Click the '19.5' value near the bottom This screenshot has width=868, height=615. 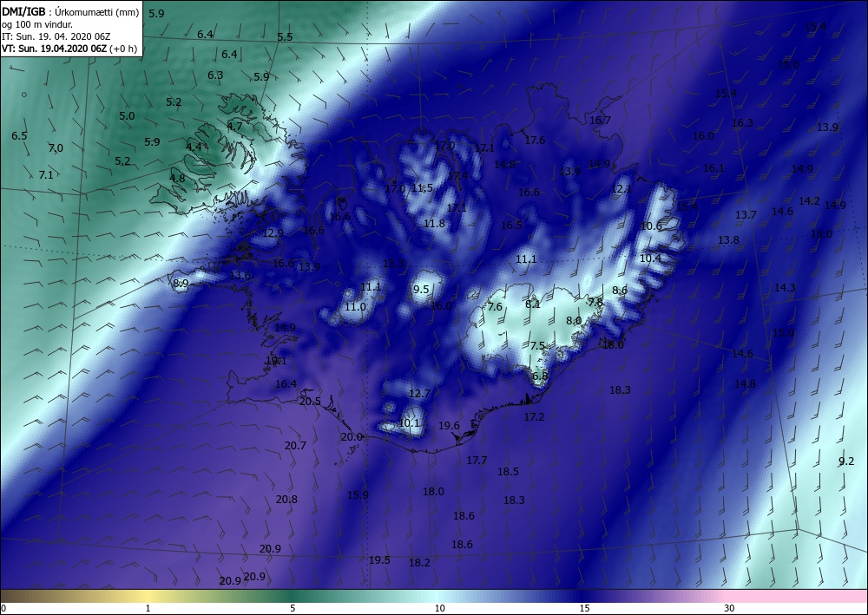pyautogui.click(x=380, y=560)
